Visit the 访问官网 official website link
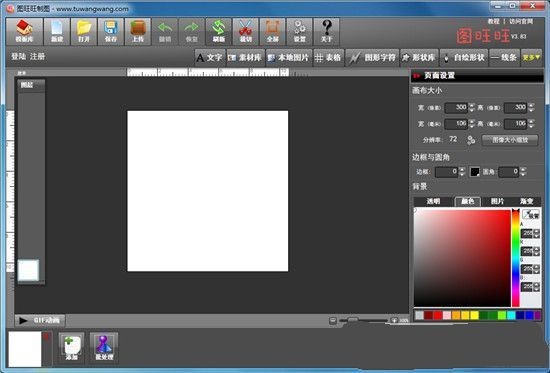Screen dimensions: 550x373 click(521, 21)
